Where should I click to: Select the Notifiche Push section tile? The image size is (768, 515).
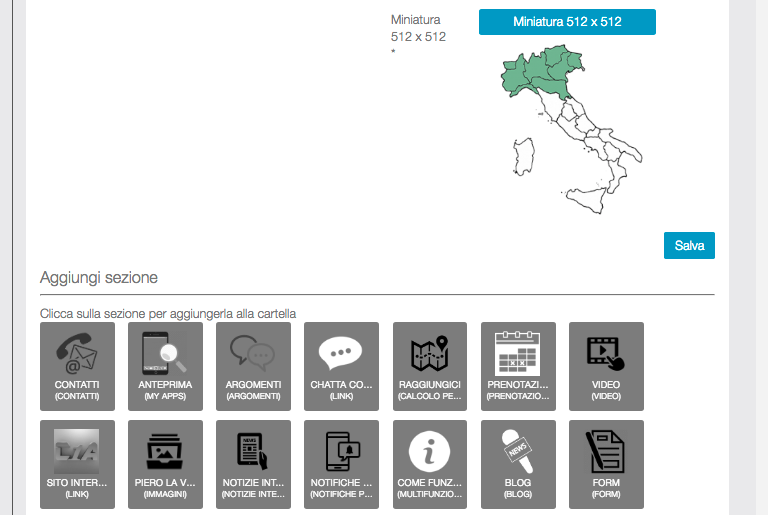coord(341,464)
